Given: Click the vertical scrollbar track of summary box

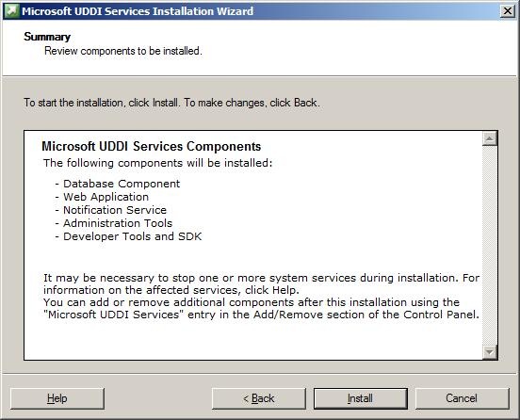Looking at the screenshot, I should (x=490, y=245).
